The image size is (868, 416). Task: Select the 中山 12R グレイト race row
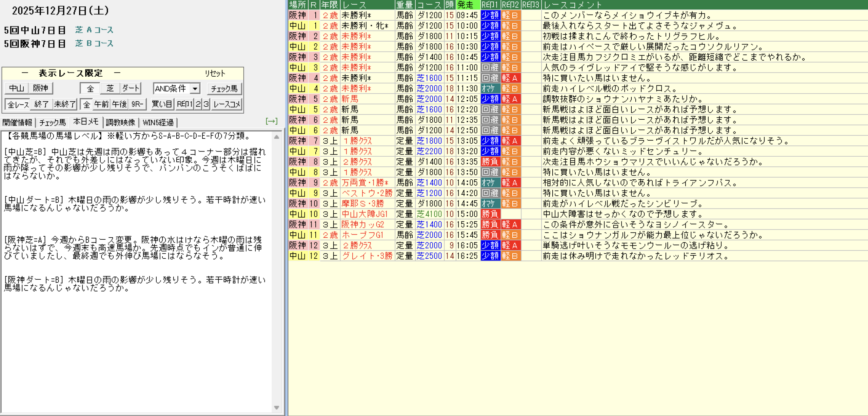(367, 256)
